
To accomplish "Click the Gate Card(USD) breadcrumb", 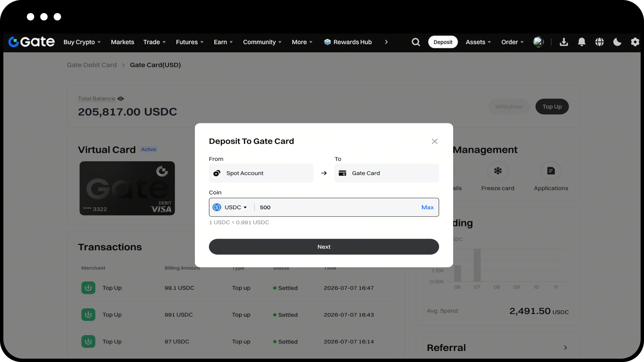I will click(x=155, y=65).
